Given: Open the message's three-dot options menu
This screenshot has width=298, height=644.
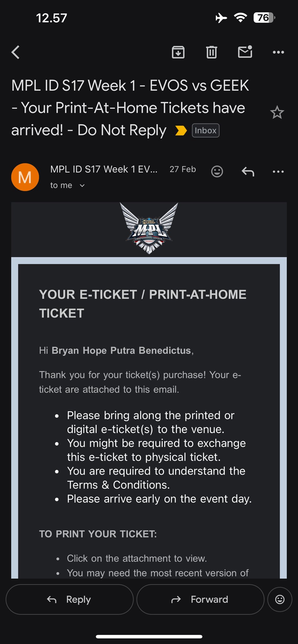Looking at the screenshot, I should click(x=278, y=172).
